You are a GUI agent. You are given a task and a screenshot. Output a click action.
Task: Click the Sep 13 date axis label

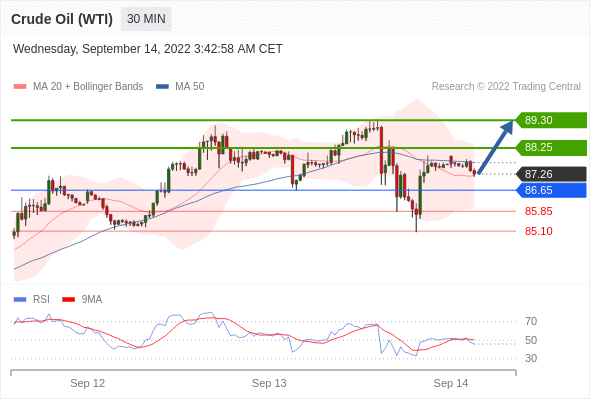coord(269,383)
